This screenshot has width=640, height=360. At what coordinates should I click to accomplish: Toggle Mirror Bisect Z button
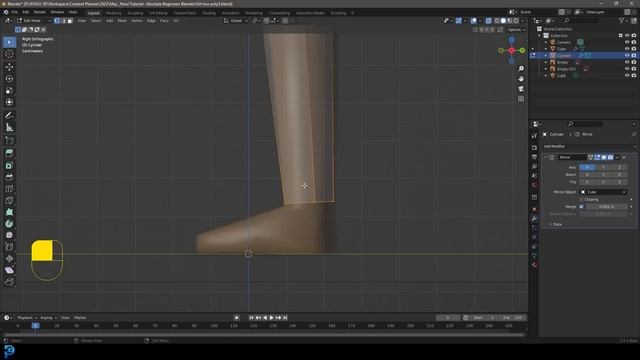619,175
